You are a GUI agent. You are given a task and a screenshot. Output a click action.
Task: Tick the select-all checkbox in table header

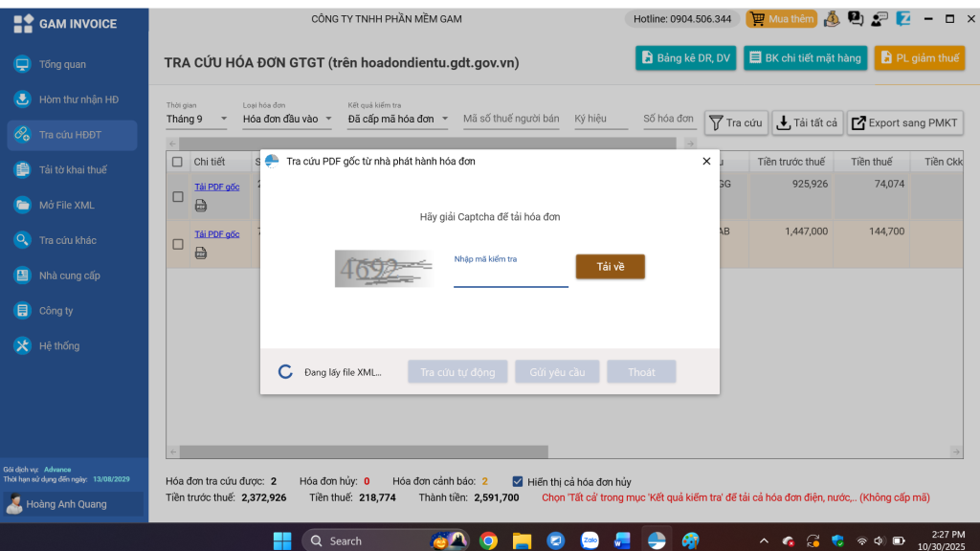pyautogui.click(x=177, y=162)
